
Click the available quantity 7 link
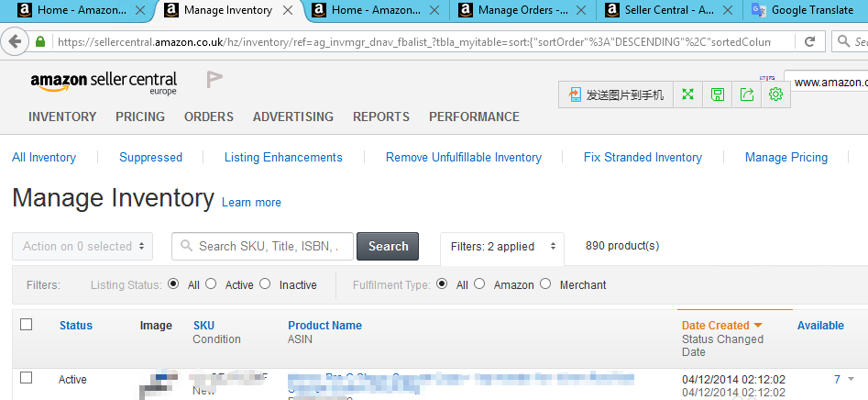pyautogui.click(x=837, y=380)
